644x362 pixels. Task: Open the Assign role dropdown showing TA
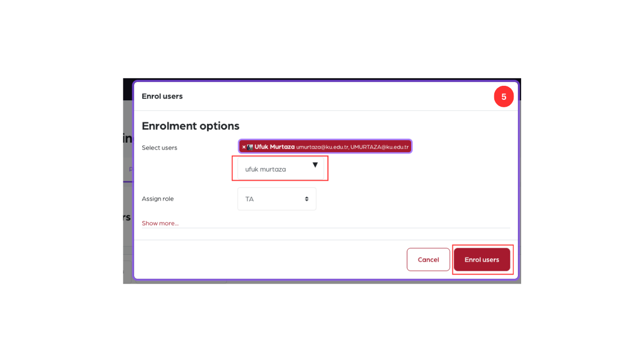click(274, 199)
